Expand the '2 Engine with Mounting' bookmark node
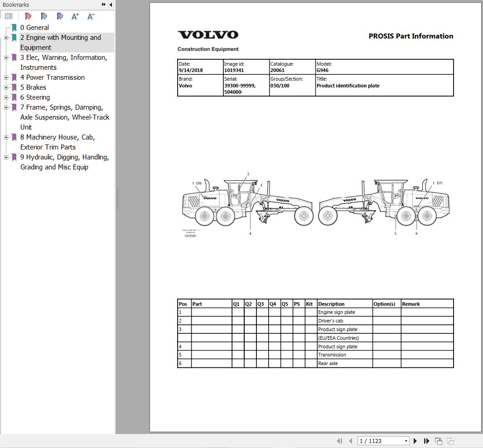This screenshot has height=448, width=483. pos(6,38)
